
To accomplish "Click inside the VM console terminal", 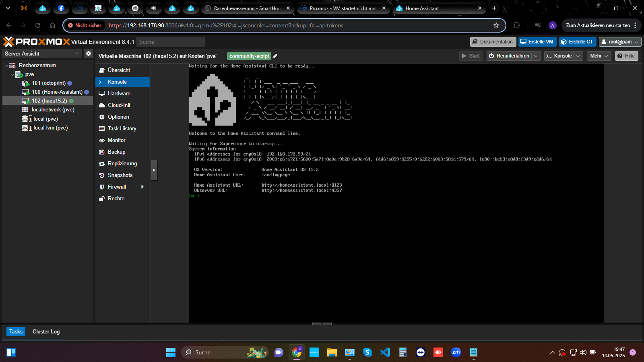I will pyautogui.click(x=396, y=193).
